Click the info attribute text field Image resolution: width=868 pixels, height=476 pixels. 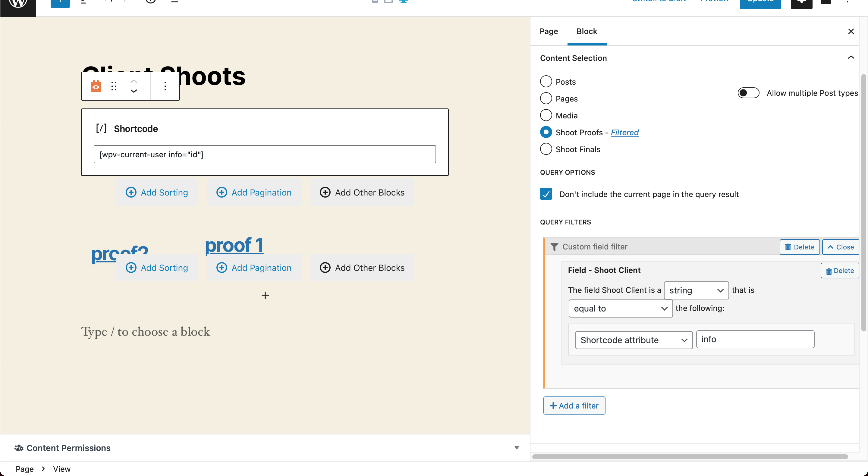click(x=755, y=339)
